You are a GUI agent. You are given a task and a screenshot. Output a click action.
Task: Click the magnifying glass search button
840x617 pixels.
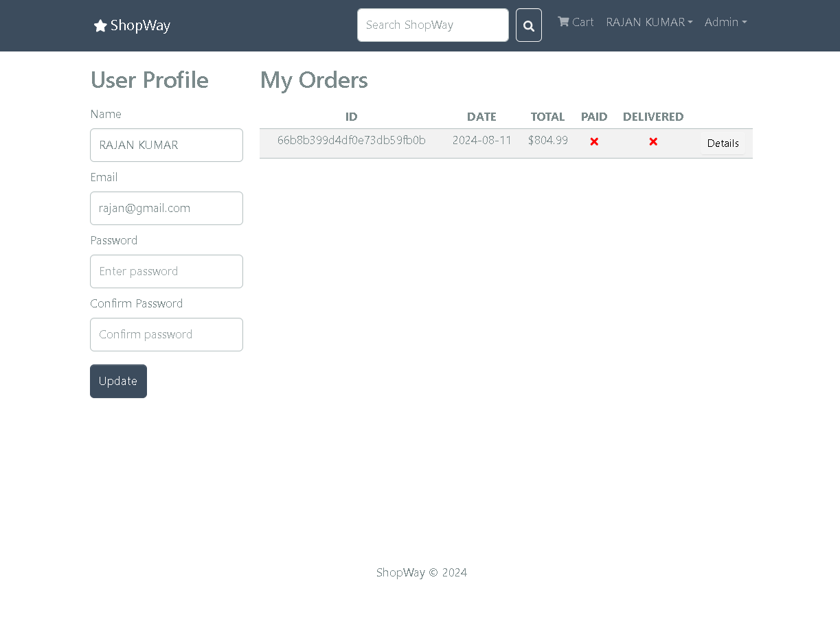pos(529,25)
